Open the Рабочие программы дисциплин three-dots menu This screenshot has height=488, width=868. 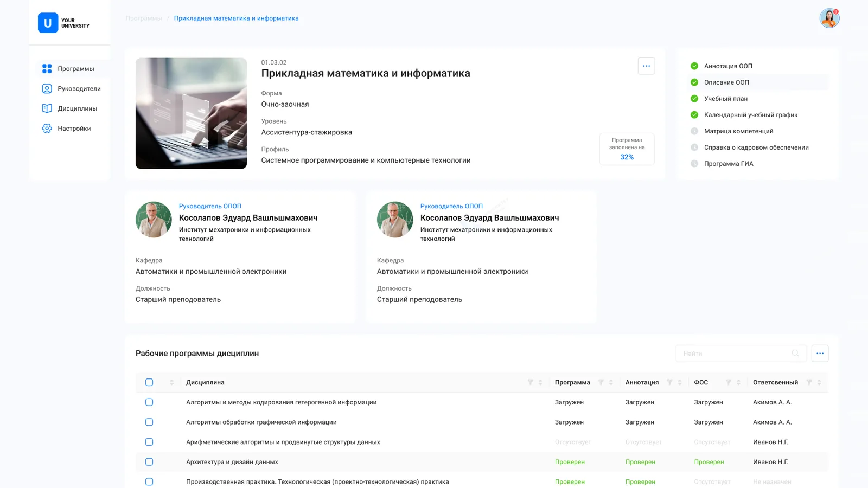(x=820, y=354)
